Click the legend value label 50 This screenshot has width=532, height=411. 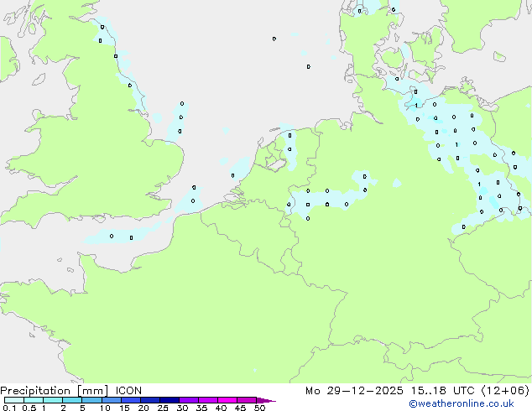point(259,408)
